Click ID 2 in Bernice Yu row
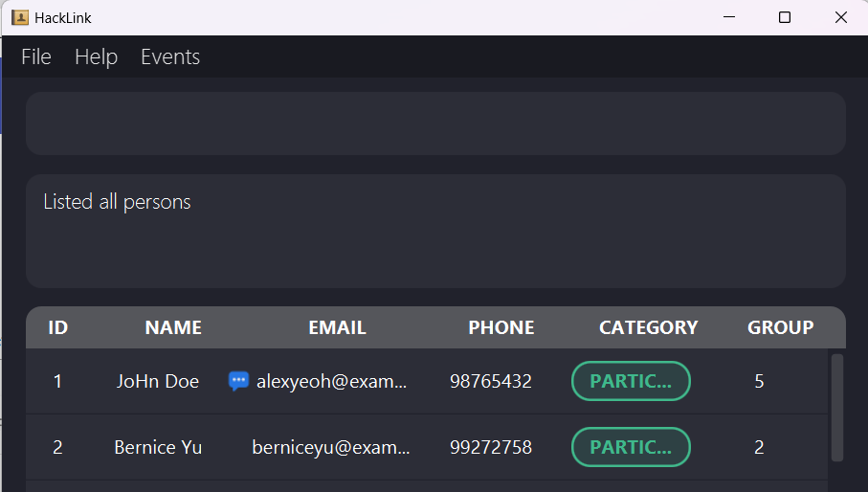The height and width of the screenshot is (492, 868). point(57,447)
